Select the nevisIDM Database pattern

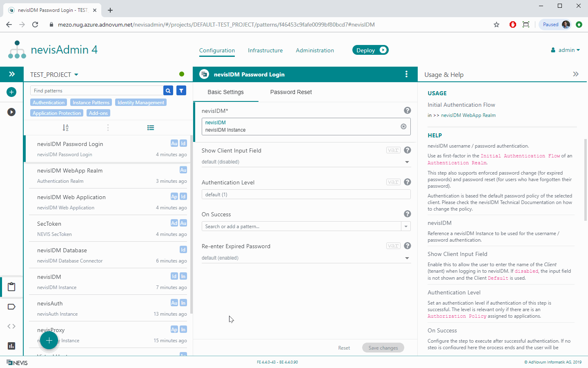tap(108, 255)
